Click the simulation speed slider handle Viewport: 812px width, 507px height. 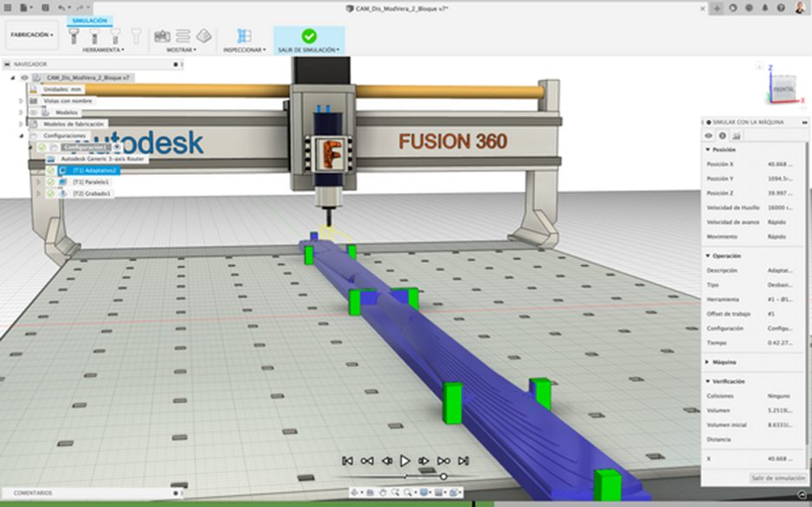click(443, 477)
